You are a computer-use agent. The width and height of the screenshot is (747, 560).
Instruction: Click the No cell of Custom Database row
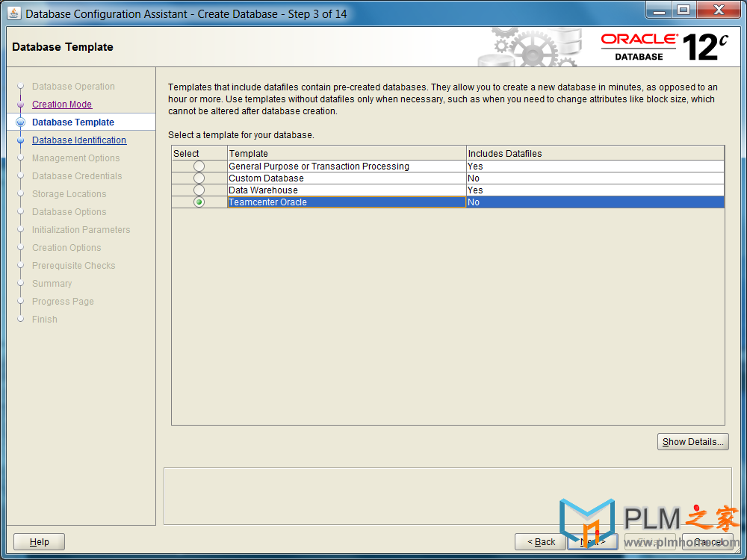(x=595, y=178)
